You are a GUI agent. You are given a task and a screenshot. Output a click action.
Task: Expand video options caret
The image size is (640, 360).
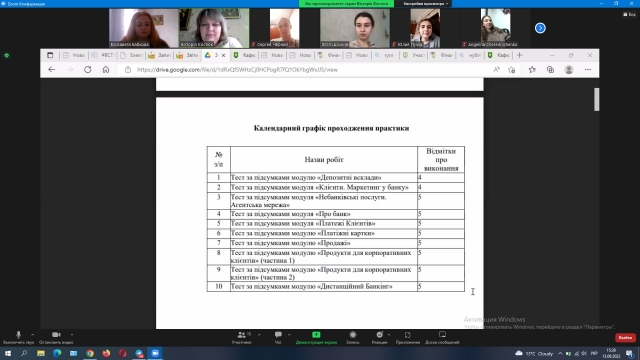[72, 335]
